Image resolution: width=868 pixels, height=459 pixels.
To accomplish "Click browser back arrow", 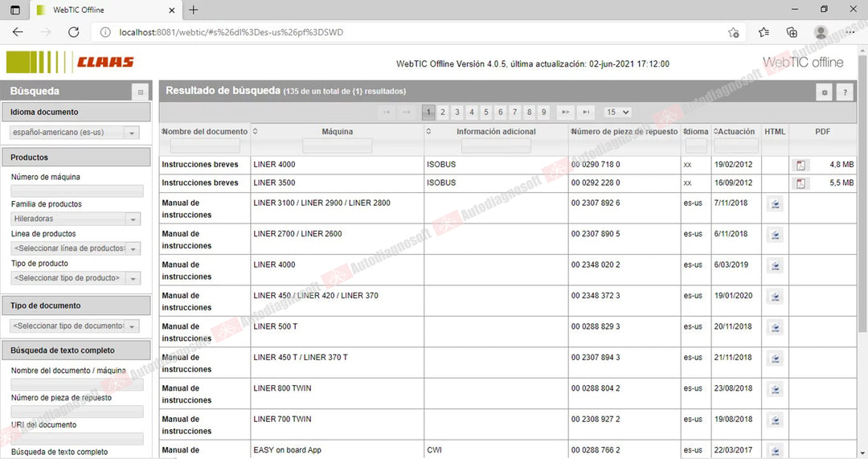I will point(18,32).
